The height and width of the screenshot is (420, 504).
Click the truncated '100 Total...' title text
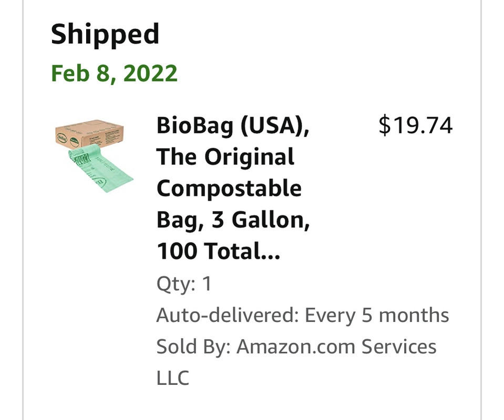click(218, 251)
